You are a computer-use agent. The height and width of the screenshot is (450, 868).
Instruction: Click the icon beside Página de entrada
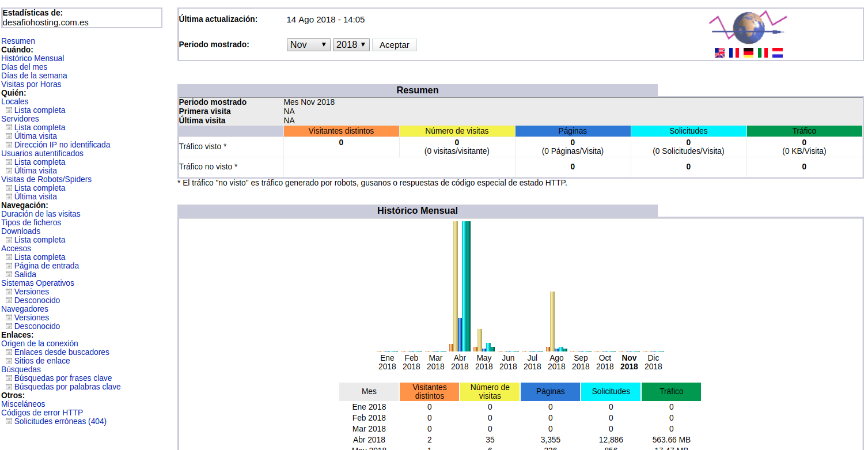[x=9, y=266]
